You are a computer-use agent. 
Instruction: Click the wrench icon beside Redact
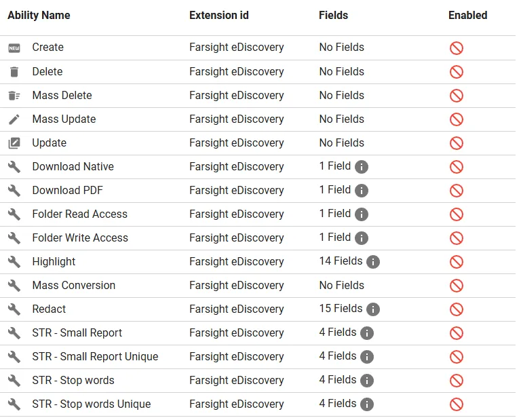14,309
